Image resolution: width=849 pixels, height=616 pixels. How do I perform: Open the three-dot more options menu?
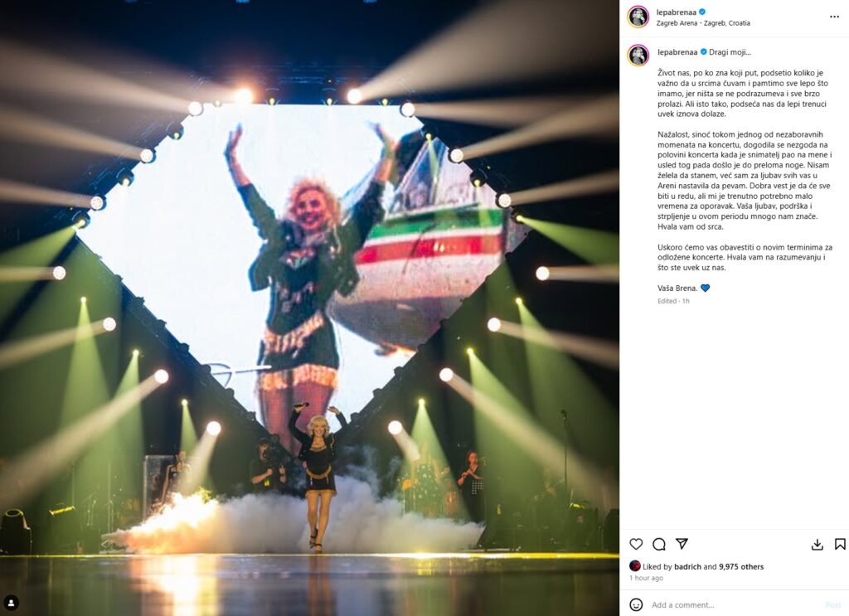pyautogui.click(x=834, y=17)
